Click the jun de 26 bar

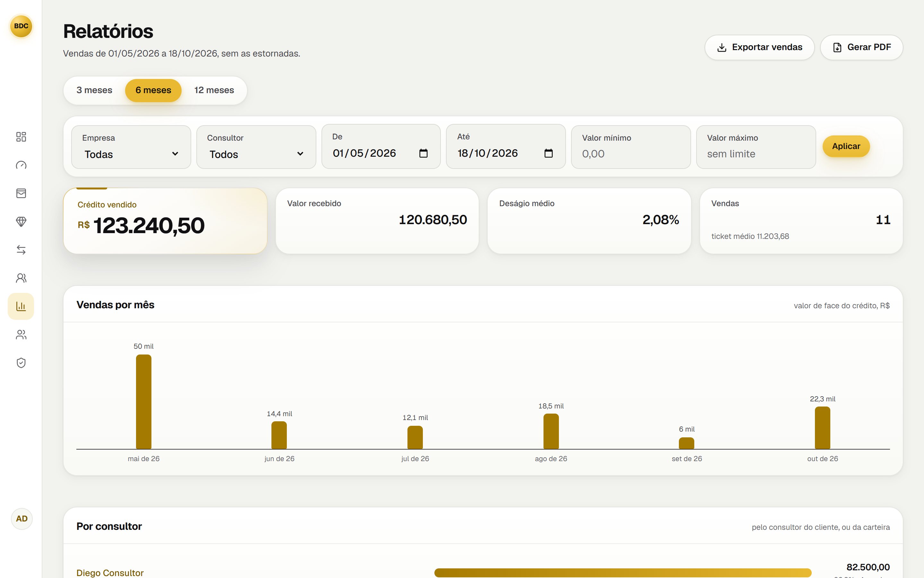point(279,435)
